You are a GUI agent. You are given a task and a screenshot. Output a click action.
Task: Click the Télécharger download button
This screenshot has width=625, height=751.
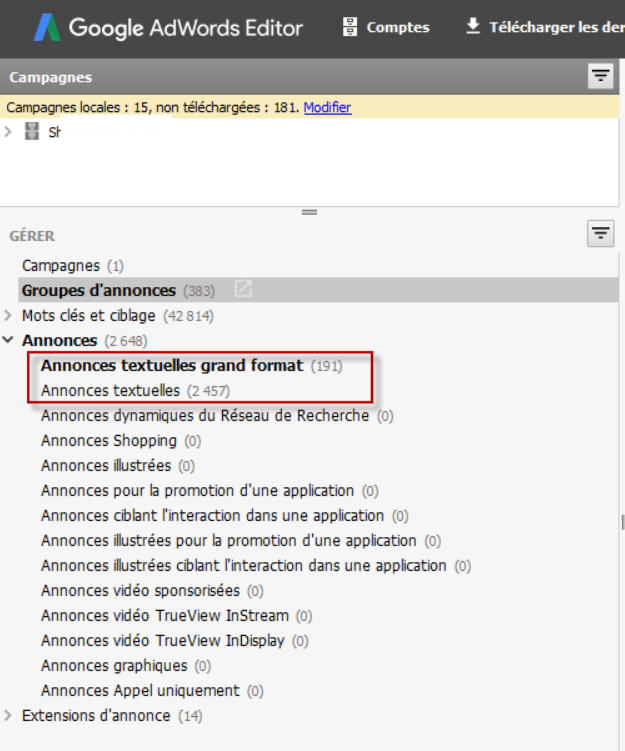pos(545,27)
